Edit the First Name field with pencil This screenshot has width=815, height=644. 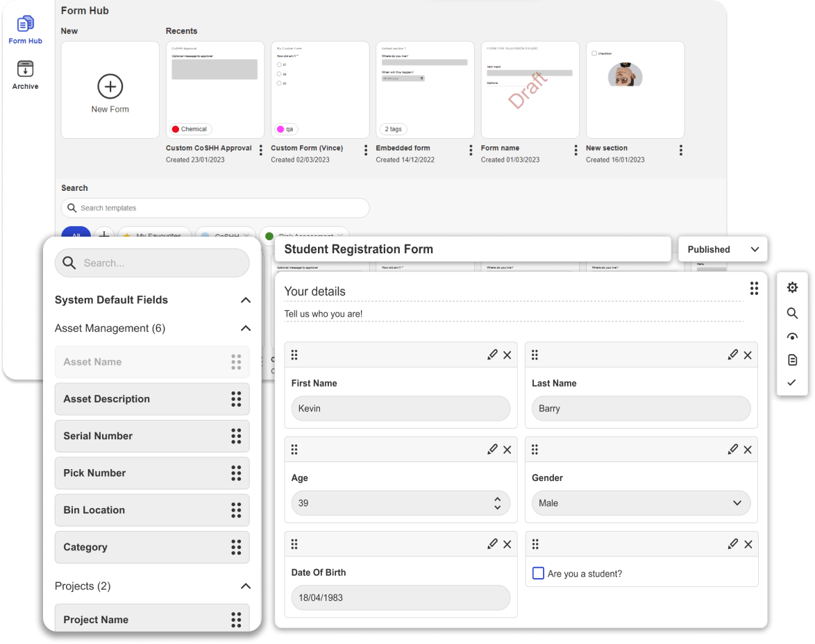[492, 355]
